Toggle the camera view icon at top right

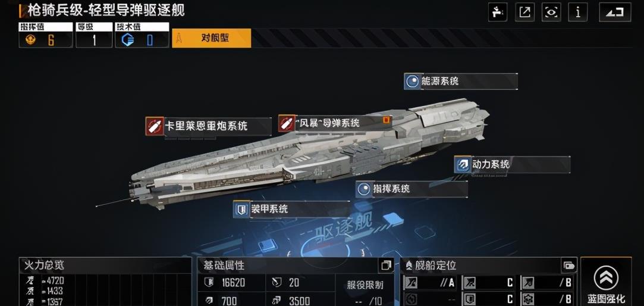coord(551,13)
